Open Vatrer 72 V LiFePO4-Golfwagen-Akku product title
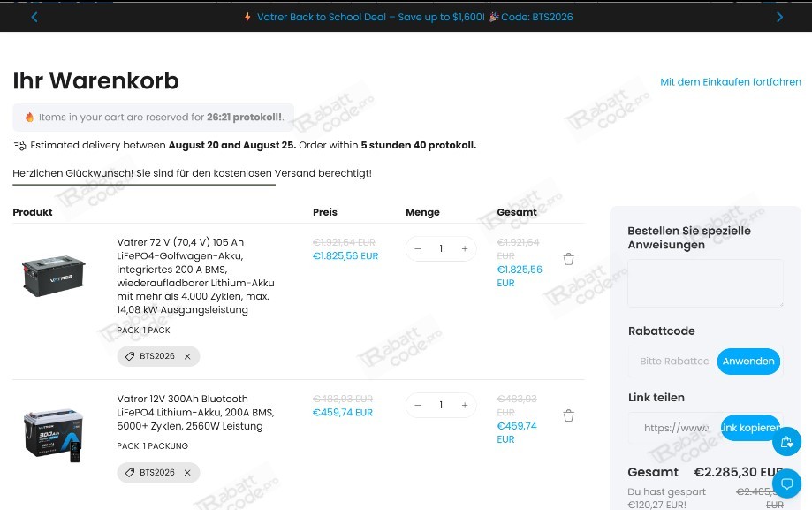Image resolution: width=812 pixels, height=510 pixels. (196, 276)
